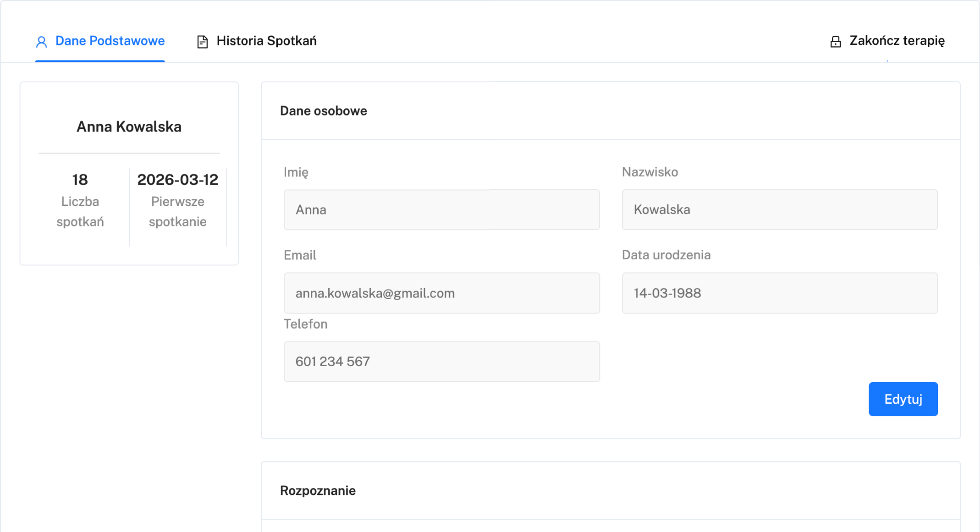Click the Data urodzenia date field
The width and height of the screenshot is (980, 532).
coord(779,293)
